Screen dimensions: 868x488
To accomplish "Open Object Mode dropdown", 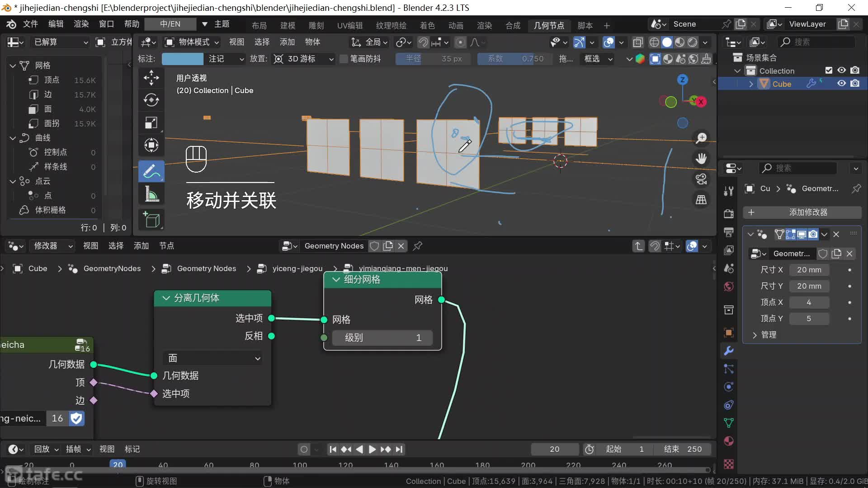I will pyautogui.click(x=192, y=42).
